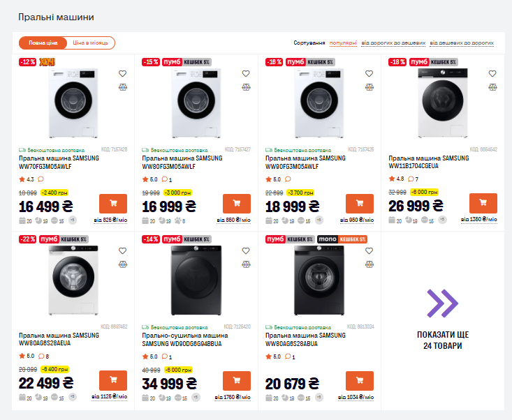Sort 'від дешевих до дорогих'
This screenshot has width=512, height=420.
click(x=462, y=43)
